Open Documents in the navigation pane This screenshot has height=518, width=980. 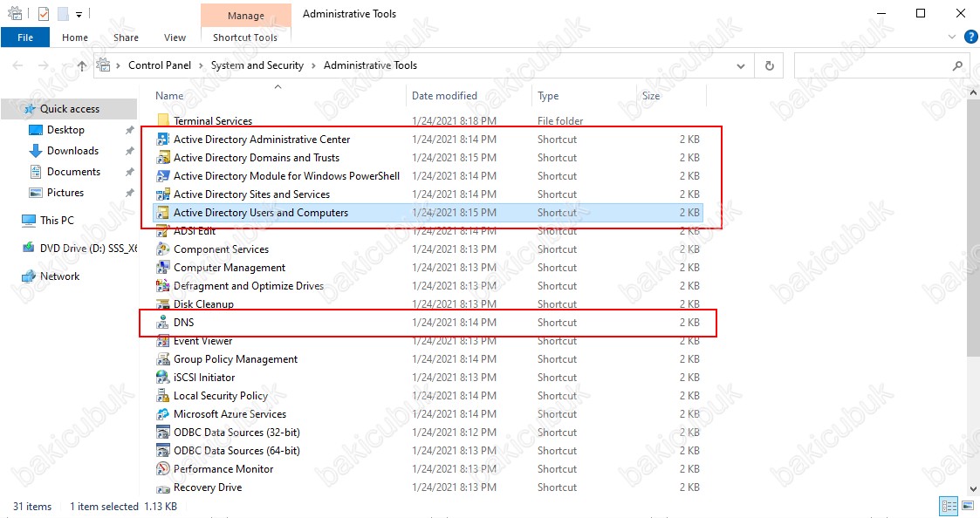tap(73, 172)
